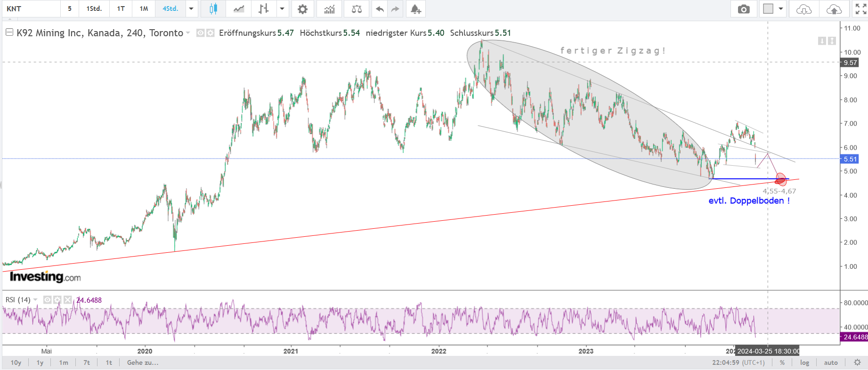Screen dimensions: 868x370
Task: Click the compare symbols scale icon
Action: pyautogui.click(x=357, y=9)
